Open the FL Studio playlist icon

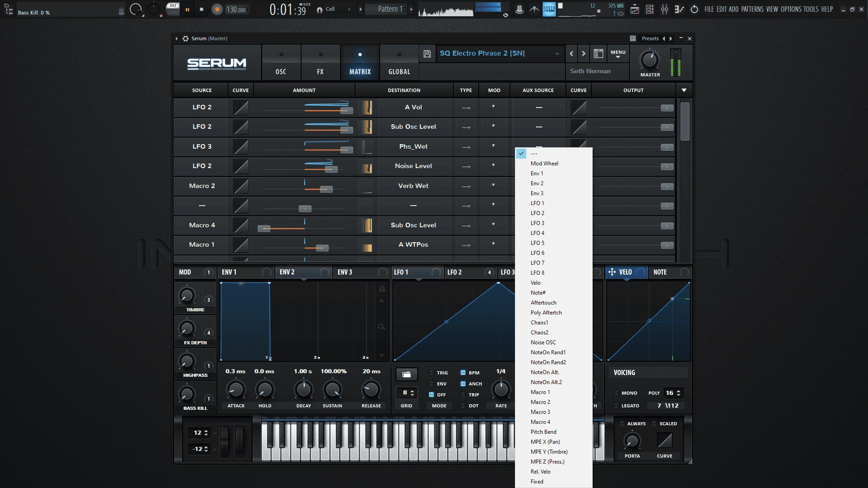tap(635, 9)
